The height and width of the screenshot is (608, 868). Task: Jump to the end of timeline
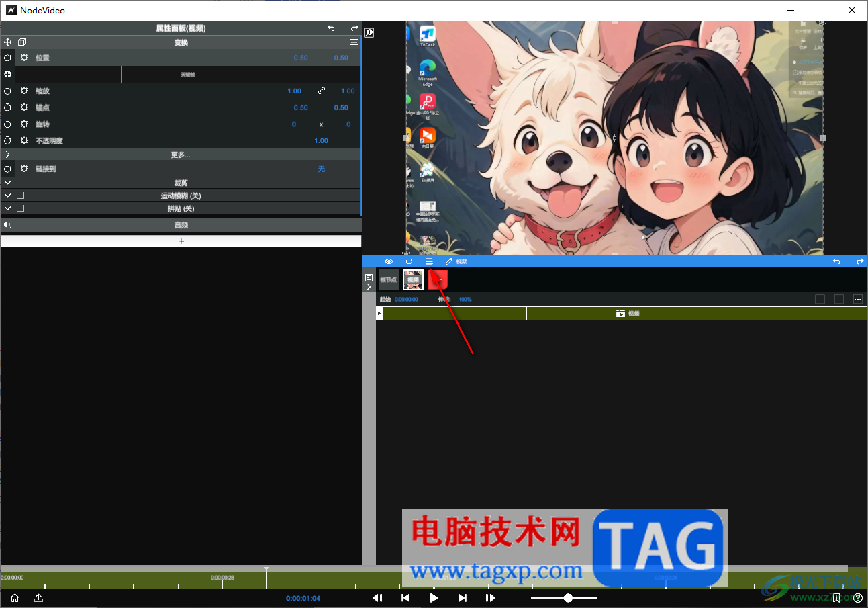[x=463, y=598]
